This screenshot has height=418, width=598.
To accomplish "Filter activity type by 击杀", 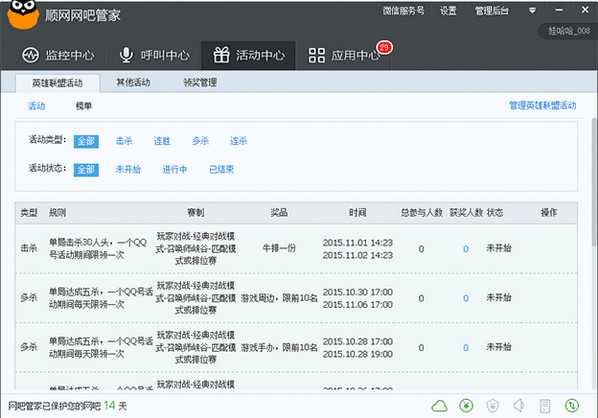I will (x=124, y=141).
